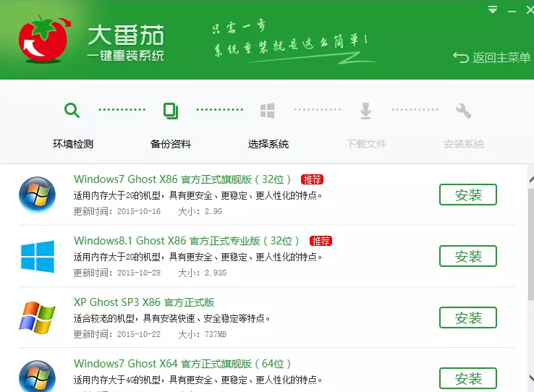Viewport: 534px width, 392px height.
Task: Select the 选择系统 step label
Action: tap(268, 144)
